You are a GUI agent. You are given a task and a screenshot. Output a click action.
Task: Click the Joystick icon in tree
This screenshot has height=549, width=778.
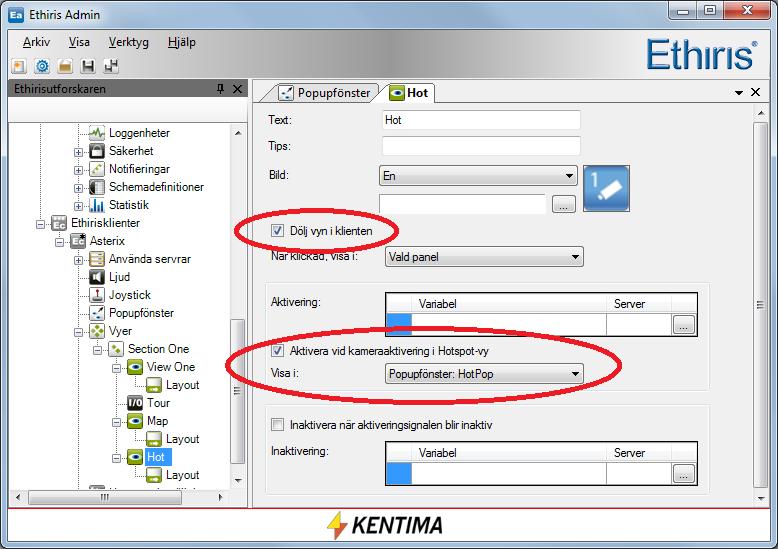coord(97,295)
